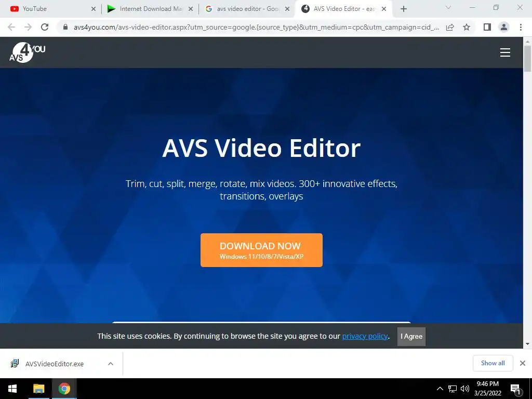Open the network status tray icon
The image size is (532, 399).
click(453, 389)
